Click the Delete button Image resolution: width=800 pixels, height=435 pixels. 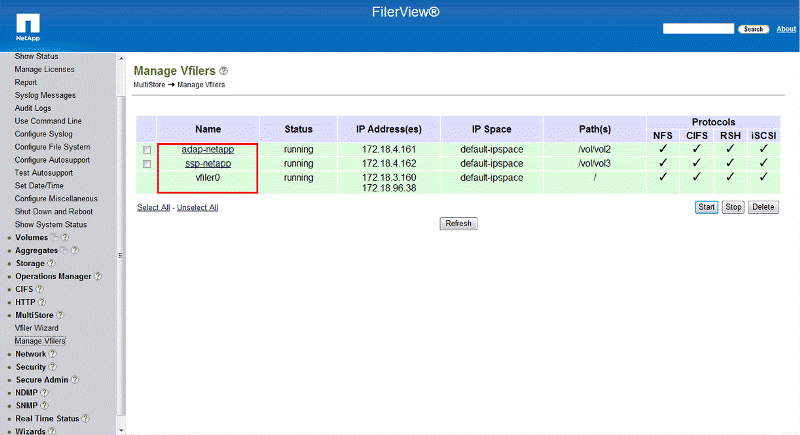(763, 207)
